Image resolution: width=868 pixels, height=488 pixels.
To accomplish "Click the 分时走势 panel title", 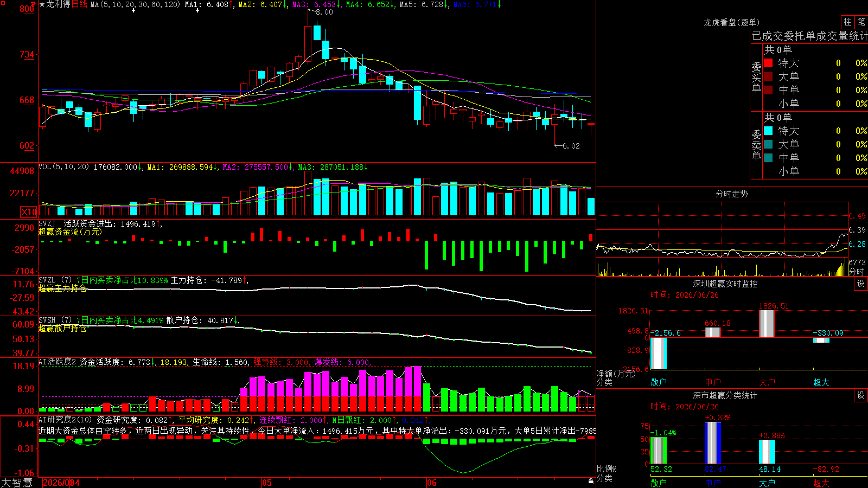I will [732, 194].
